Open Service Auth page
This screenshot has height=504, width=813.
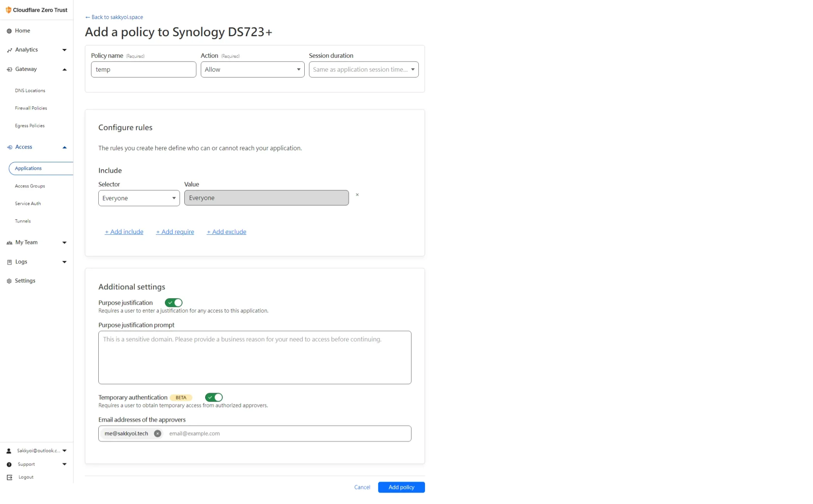28,203
